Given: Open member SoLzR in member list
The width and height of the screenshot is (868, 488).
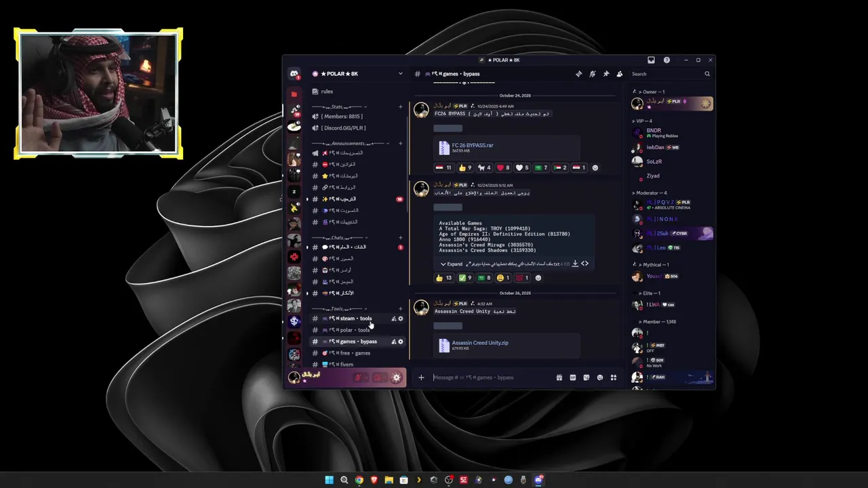Looking at the screenshot, I should (x=671, y=161).
